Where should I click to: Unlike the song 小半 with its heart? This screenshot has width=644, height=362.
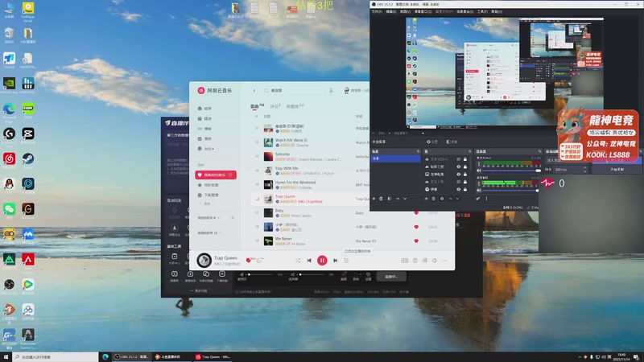416,227
